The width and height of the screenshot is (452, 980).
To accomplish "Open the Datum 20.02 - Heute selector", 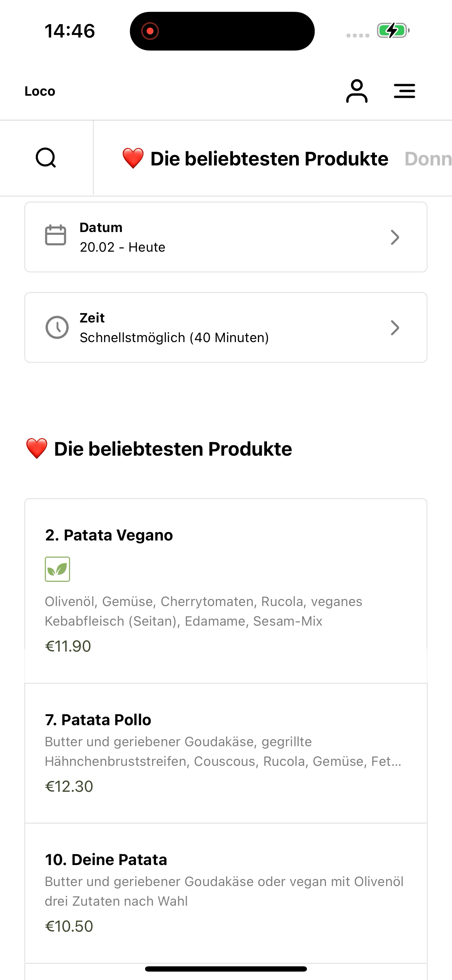I will 226,237.
